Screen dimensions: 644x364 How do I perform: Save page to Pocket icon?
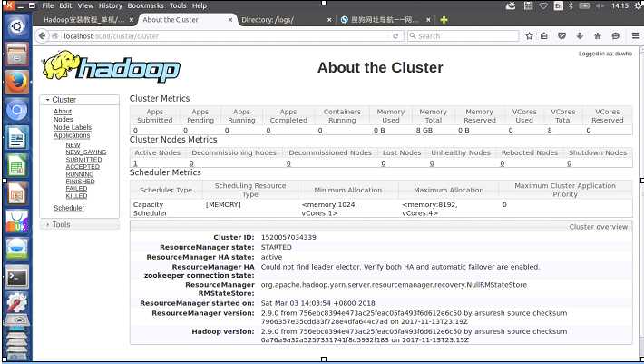coord(561,36)
